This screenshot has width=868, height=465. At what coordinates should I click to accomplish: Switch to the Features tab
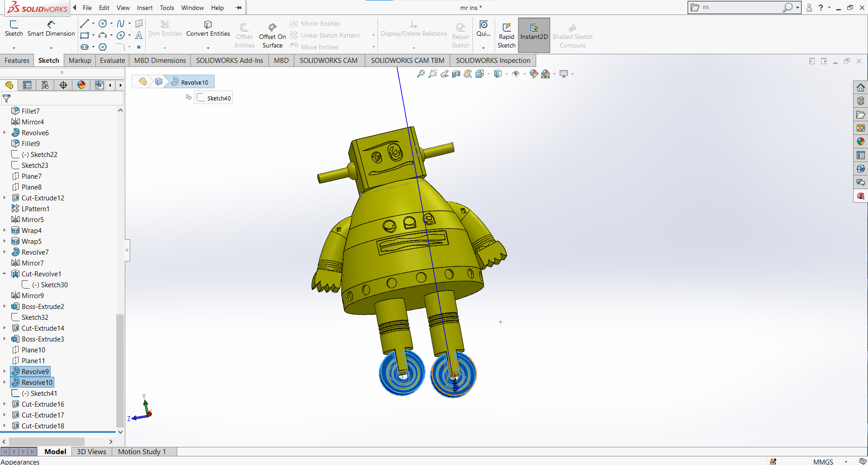click(x=17, y=60)
